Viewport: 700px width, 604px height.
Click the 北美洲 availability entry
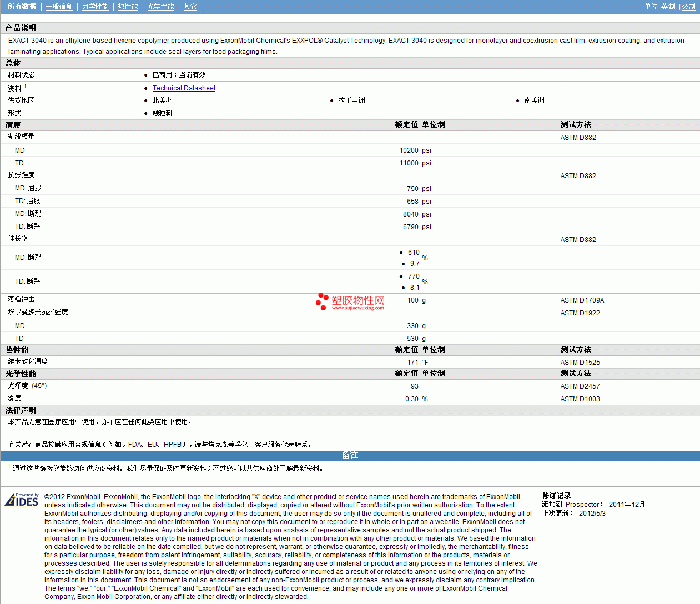[163, 100]
